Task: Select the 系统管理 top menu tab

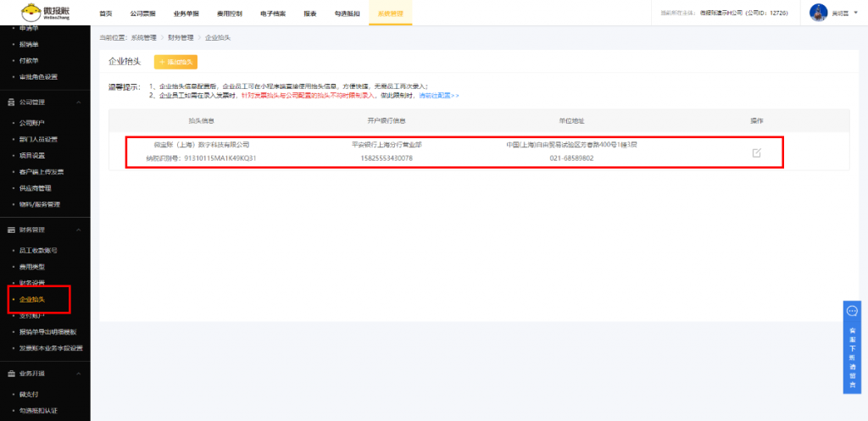Action: tap(390, 13)
